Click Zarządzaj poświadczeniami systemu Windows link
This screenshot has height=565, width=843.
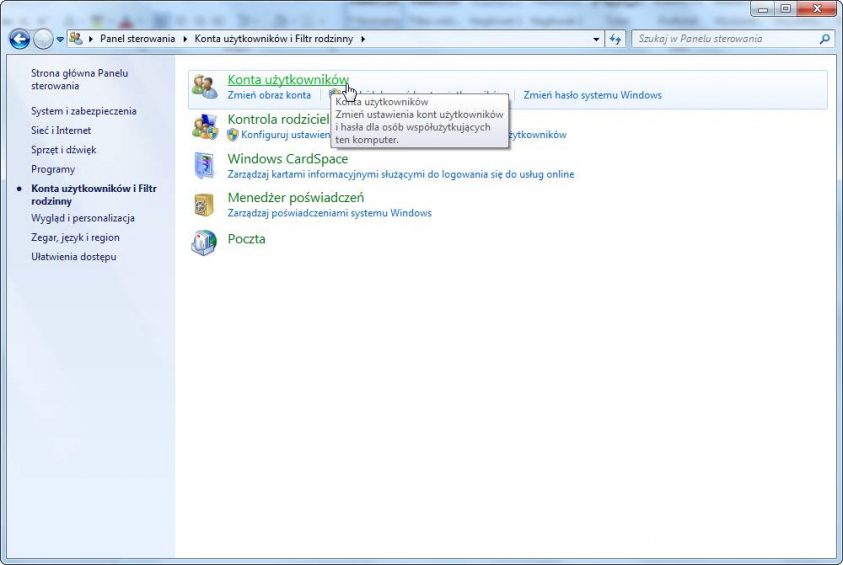coord(329,213)
